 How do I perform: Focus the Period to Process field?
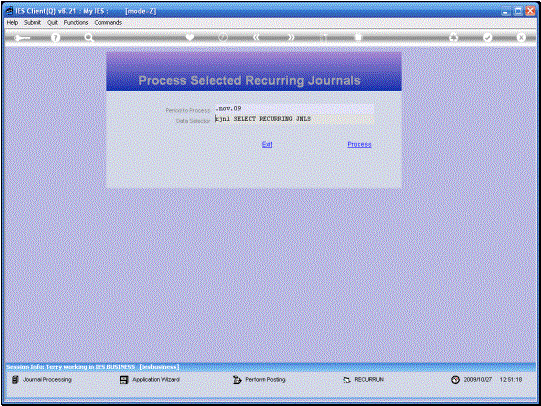294,109
